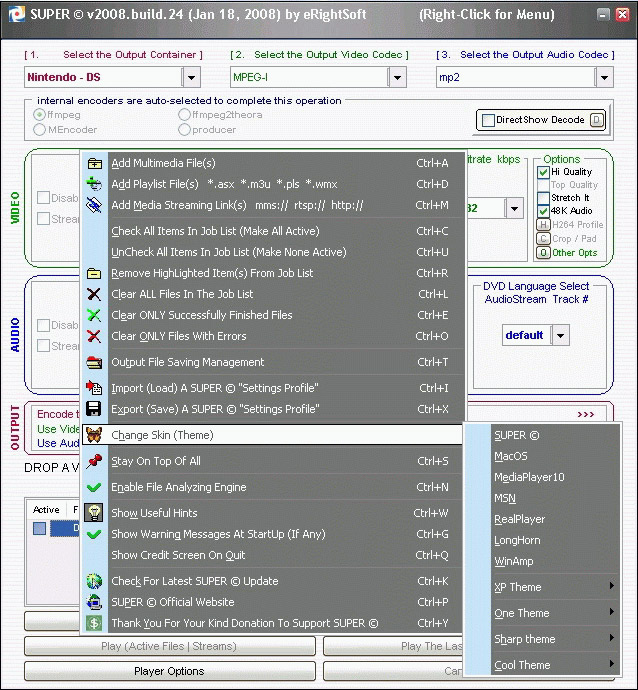Click the SUPER Official Website icon
638x690 pixels.
pos(94,602)
